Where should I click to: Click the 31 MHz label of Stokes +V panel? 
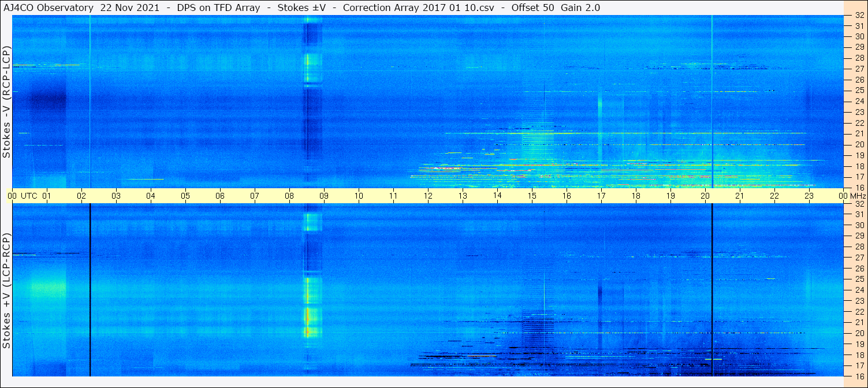click(x=859, y=214)
